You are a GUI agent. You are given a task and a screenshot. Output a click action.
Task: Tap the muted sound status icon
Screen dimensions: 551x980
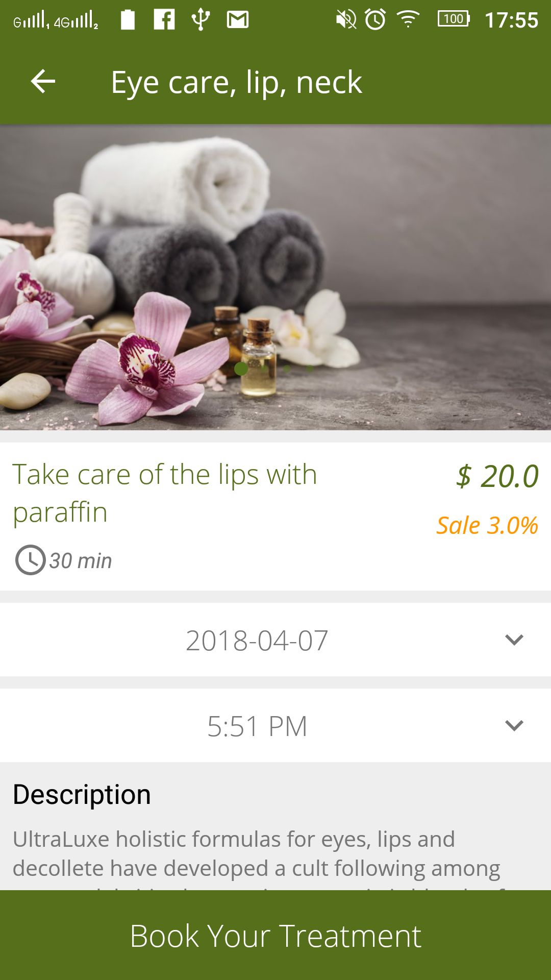(x=346, y=20)
